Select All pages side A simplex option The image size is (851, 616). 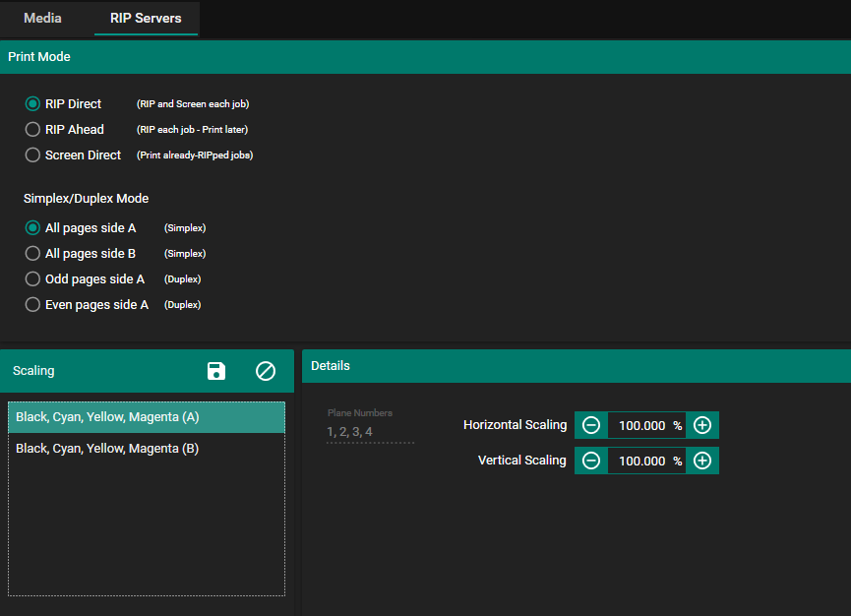(x=32, y=228)
